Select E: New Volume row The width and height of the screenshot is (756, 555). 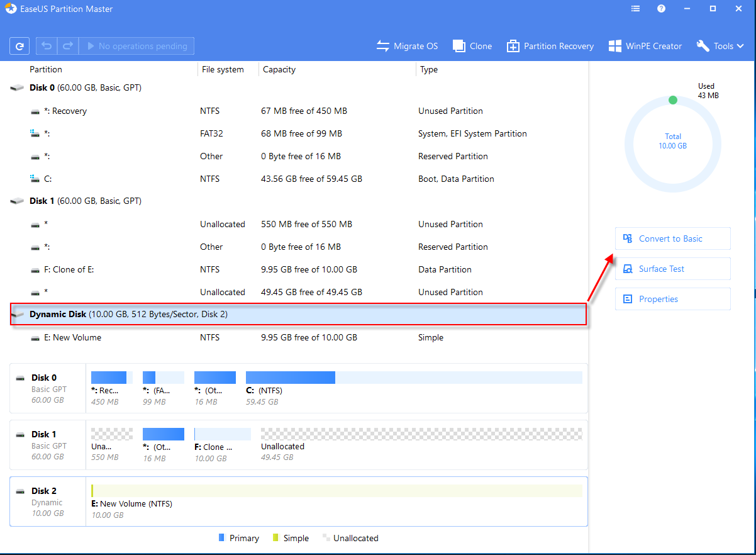coord(299,337)
